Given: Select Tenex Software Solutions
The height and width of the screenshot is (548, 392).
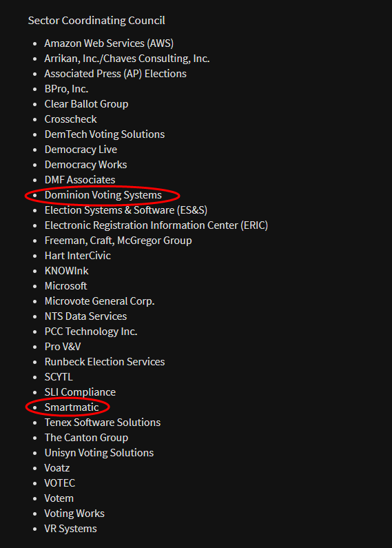Looking at the screenshot, I should [x=103, y=422].
